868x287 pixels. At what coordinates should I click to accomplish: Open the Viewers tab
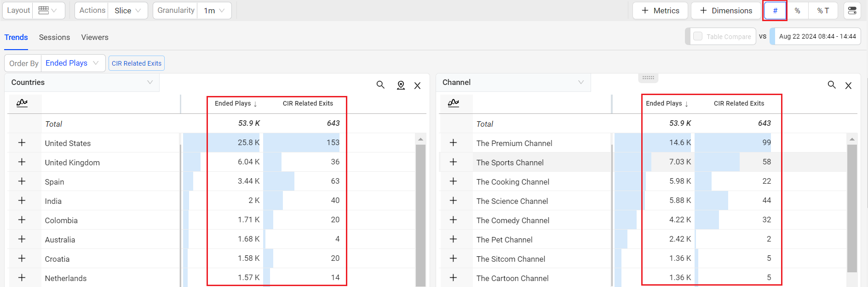tap(95, 37)
